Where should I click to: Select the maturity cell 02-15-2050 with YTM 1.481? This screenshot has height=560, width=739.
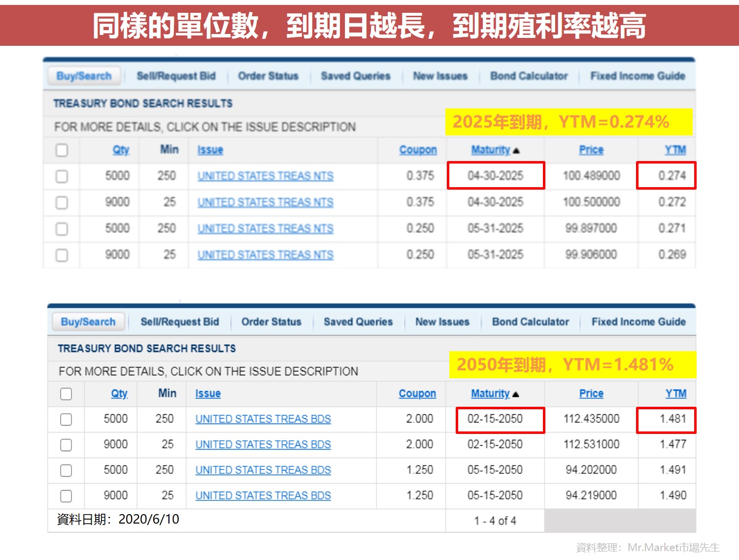point(495,419)
